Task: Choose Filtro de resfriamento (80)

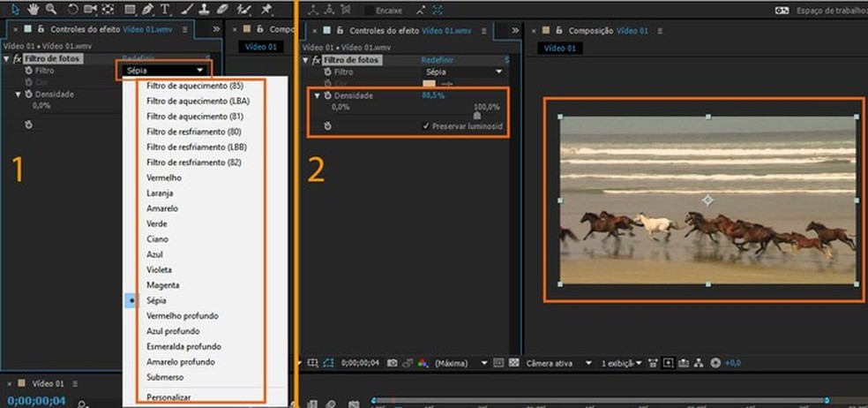Action: [194, 132]
